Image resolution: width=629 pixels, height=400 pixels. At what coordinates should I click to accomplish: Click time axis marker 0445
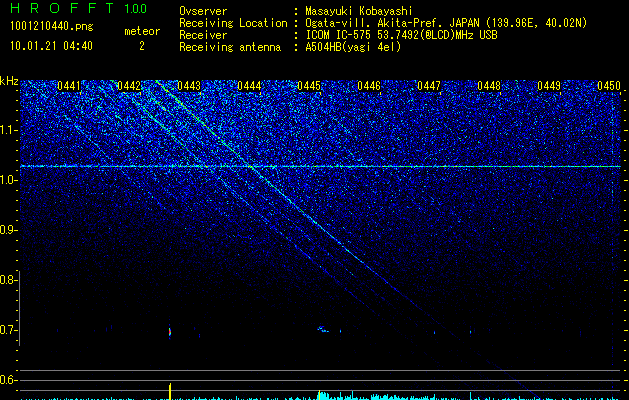(x=309, y=86)
